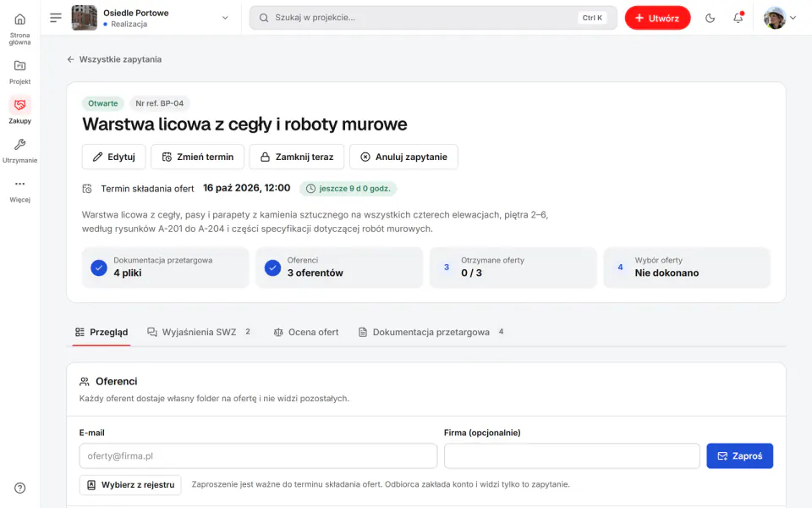Click the red Utwórz button

657,18
